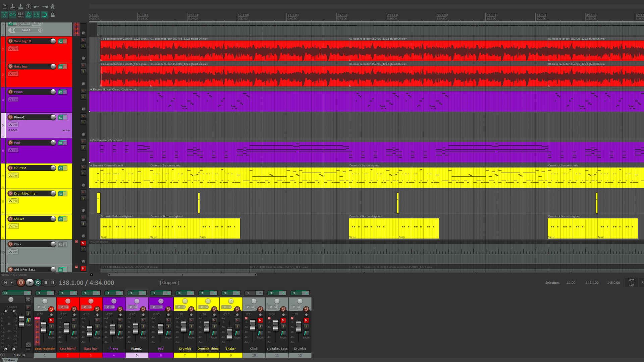
Task: Open FX for the Shaker track
Action: tap(60, 219)
